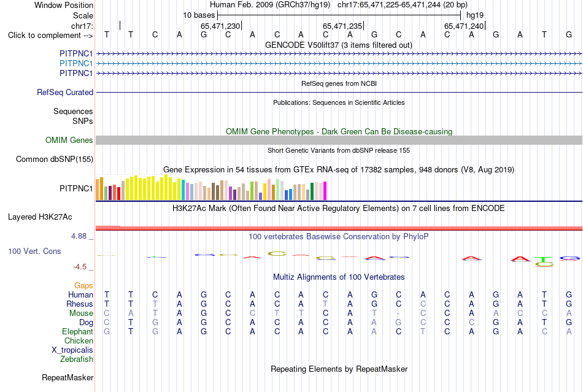
Task: Open 'Short Genetic Variants from dbSNP release 155'
Action: [x=339, y=150]
